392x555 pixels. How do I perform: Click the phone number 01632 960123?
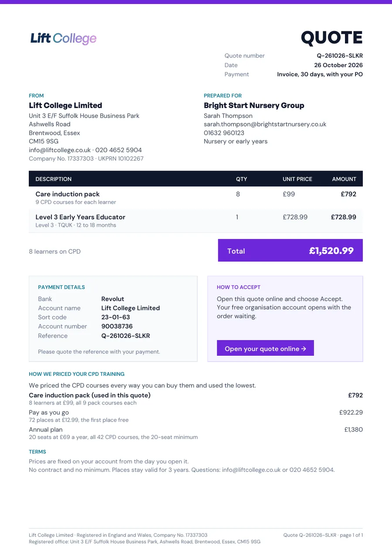[224, 133]
